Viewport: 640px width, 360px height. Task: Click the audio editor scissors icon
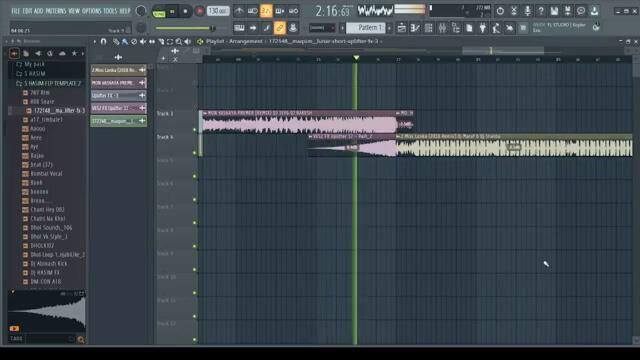pos(513,11)
